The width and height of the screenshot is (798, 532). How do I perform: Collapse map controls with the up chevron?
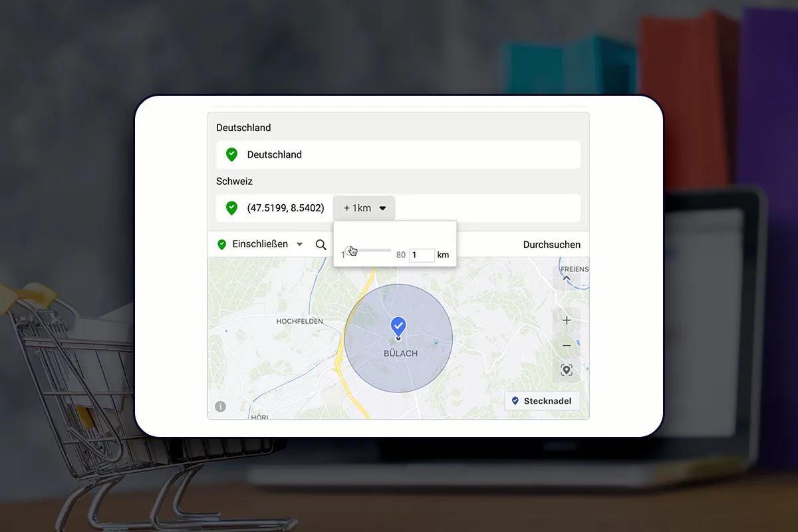[x=567, y=279]
